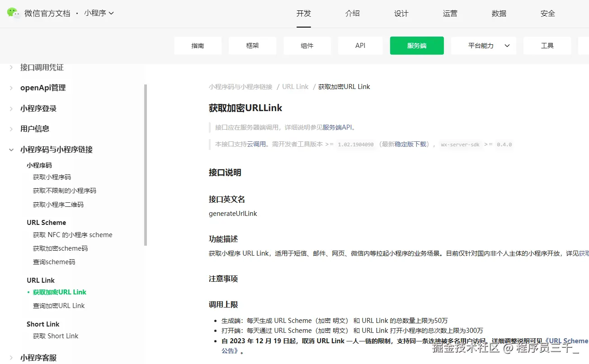Expand the openApi管理 chevron
The width and height of the screenshot is (589, 364).
[x=11, y=88]
